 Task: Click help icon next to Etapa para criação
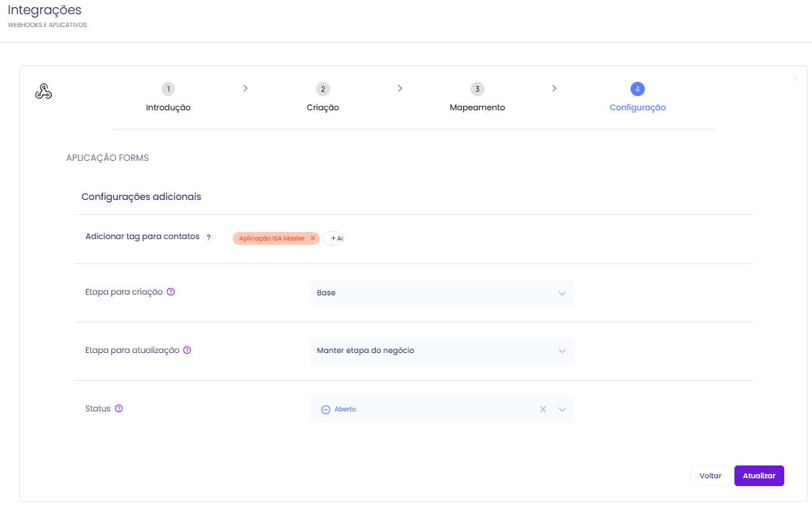(x=171, y=292)
